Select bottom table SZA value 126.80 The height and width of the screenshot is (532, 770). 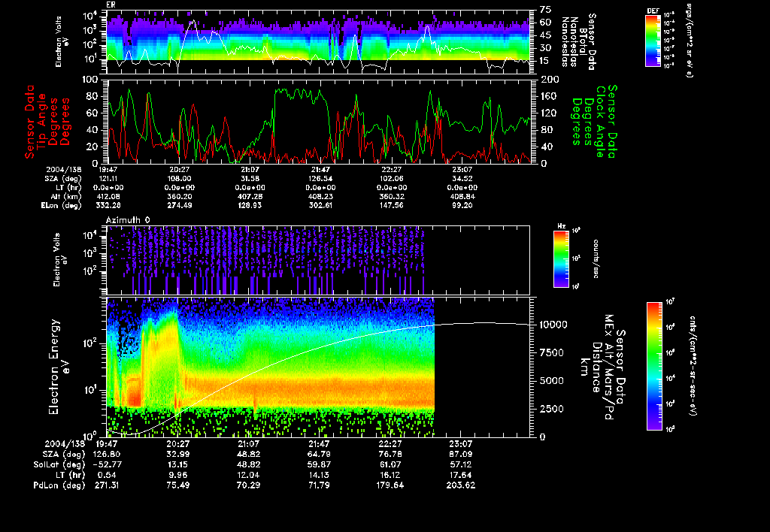[x=107, y=454]
